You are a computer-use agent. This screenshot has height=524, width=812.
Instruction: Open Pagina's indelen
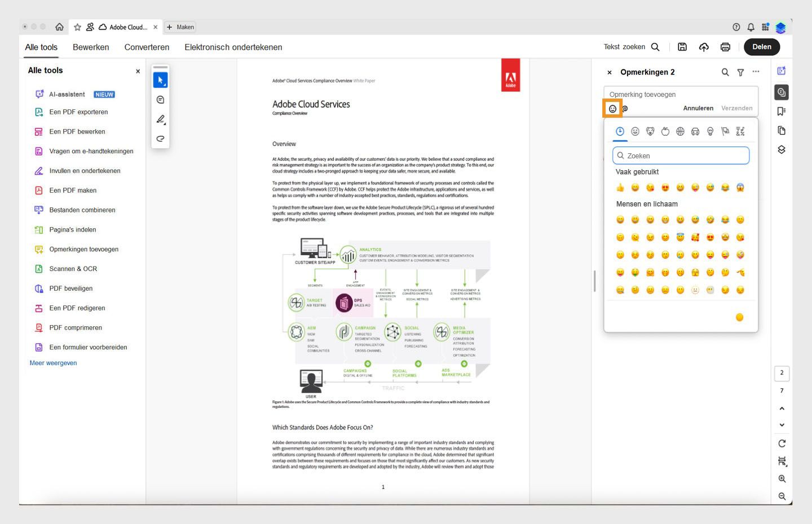73,230
